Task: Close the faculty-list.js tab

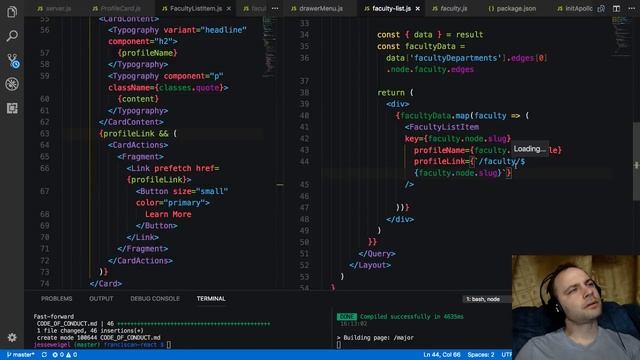Action: [x=418, y=8]
